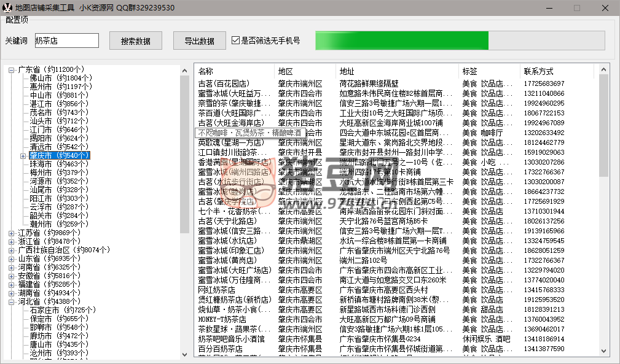This screenshot has width=620, height=364.
Task: Expand the 浙江省 province node
Action: point(12,242)
